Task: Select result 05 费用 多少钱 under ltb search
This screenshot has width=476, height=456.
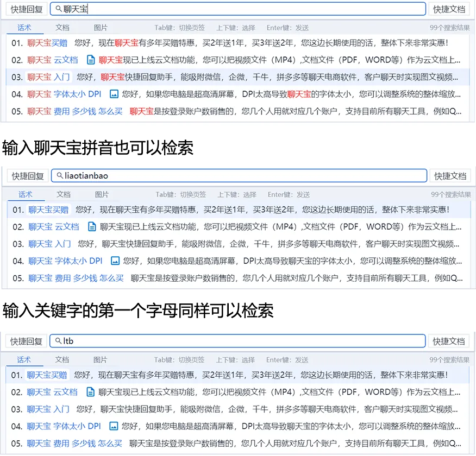Action: tap(237, 444)
